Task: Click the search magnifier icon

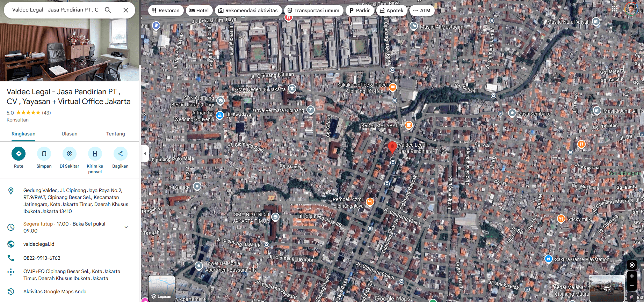Action: point(108,10)
